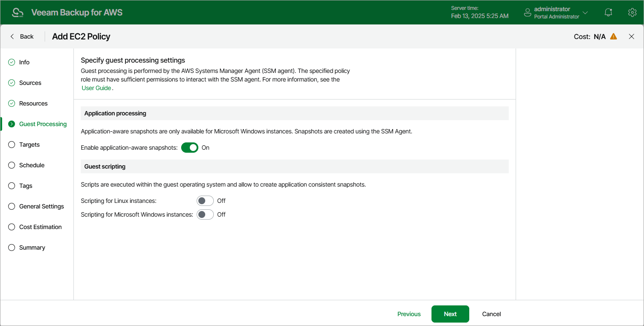Expand the administrator account dropdown chevron
The image size is (644, 326).
[585, 13]
